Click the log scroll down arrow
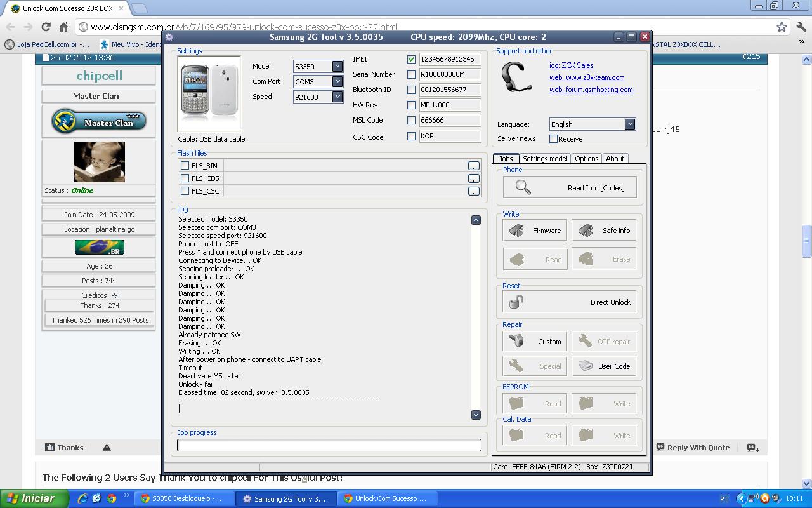Viewport: 812px width, 508px height. [x=476, y=415]
